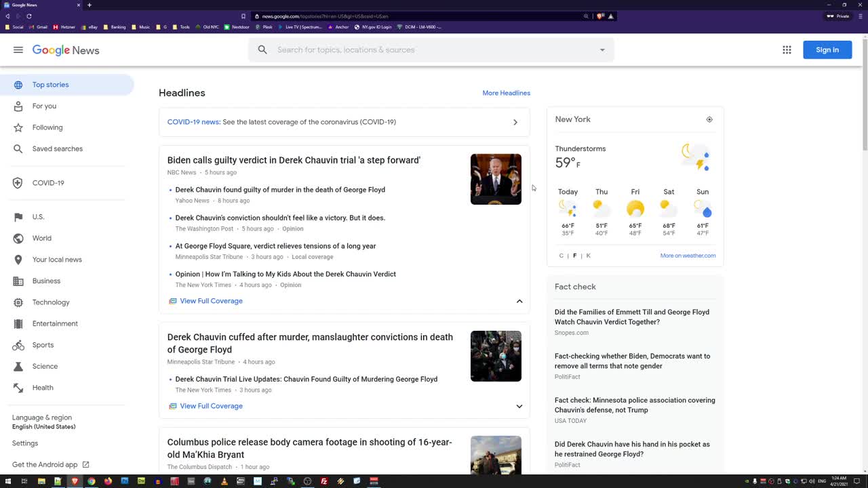Click the Sign in button
The width and height of the screenshot is (868, 488).
pyautogui.click(x=827, y=49)
